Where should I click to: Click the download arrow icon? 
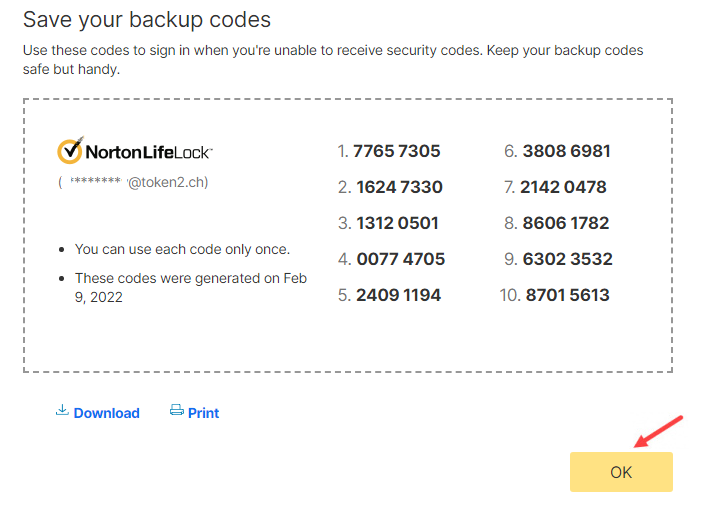(62, 410)
